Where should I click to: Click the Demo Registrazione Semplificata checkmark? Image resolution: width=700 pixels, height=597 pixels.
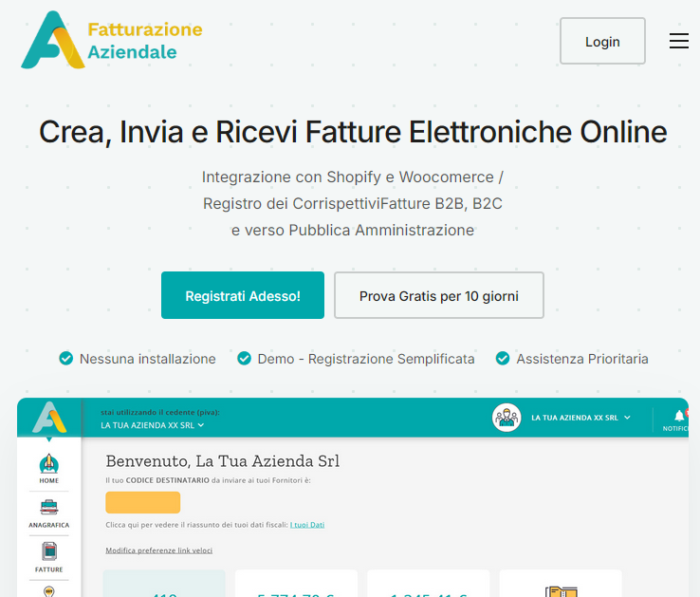point(244,359)
